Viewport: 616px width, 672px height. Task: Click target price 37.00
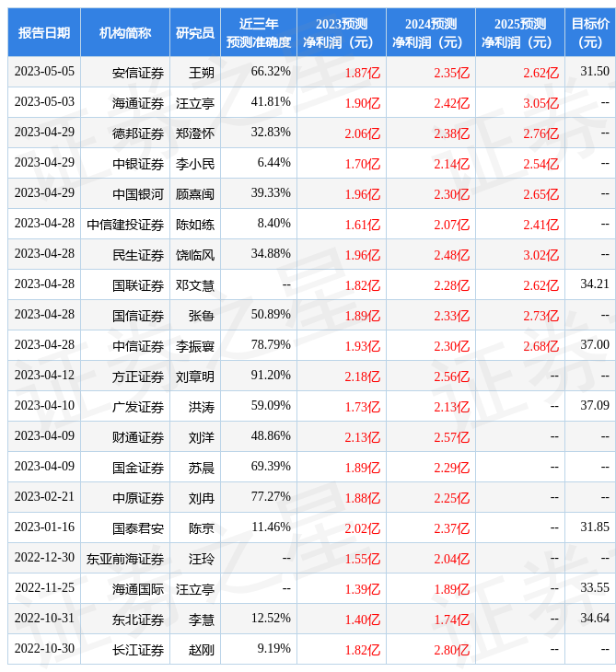(595, 345)
